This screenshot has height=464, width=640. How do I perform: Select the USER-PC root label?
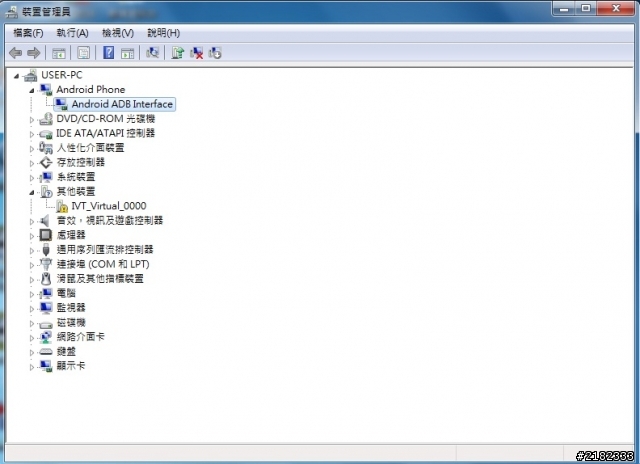[61, 75]
